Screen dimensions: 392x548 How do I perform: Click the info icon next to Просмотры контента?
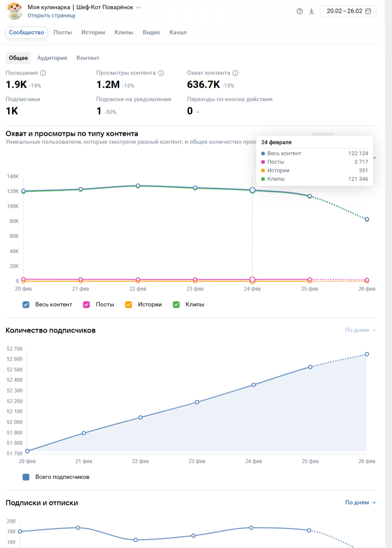161,73
